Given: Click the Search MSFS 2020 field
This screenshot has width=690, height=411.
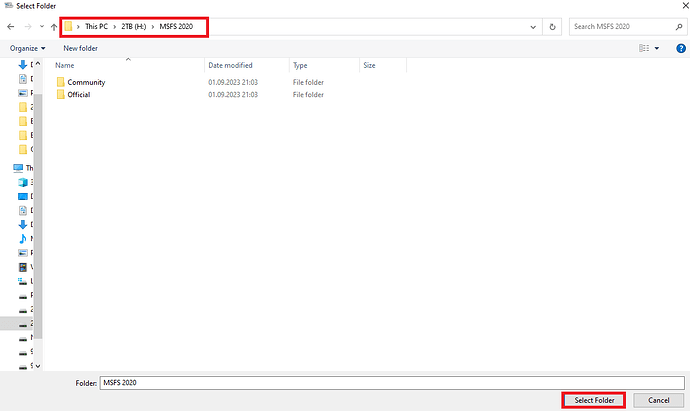Looking at the screenshot, I should click(620, 27).
